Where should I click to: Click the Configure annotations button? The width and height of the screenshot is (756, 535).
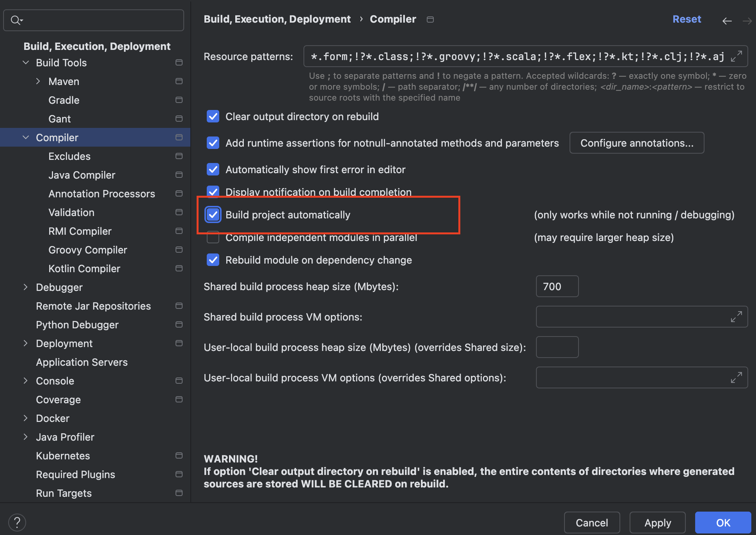[x=637, y=143]
